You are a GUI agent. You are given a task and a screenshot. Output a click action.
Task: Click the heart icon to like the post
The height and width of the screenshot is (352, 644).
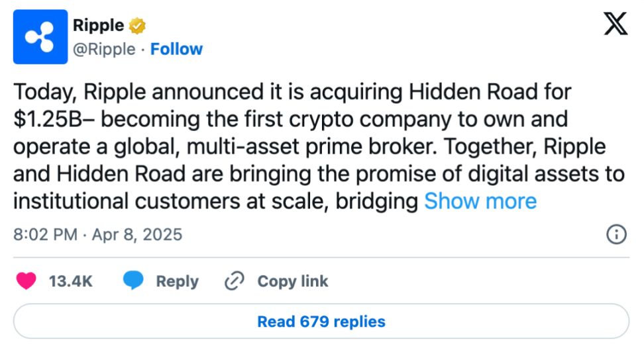click(x=27, y=281)
